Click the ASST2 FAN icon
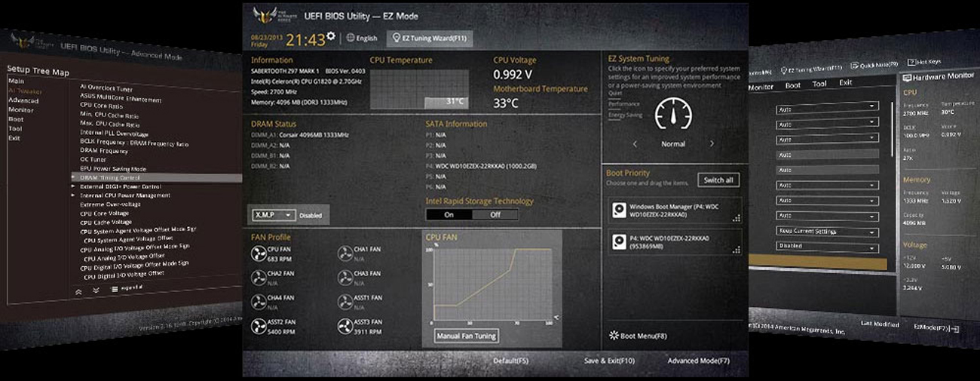Screen dimensions: 980x381 [259, 326]
